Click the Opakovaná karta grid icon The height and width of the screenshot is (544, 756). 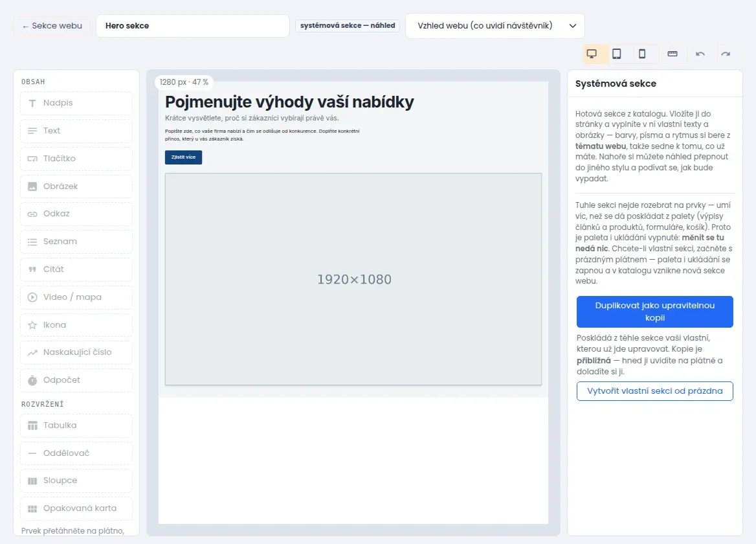tap(32, 509)
